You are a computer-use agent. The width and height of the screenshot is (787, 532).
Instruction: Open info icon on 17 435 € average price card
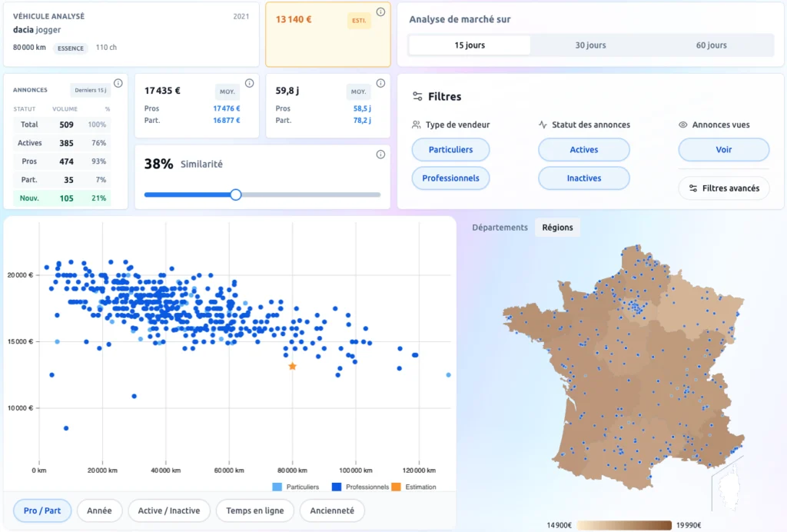click(x=249, y=83)
